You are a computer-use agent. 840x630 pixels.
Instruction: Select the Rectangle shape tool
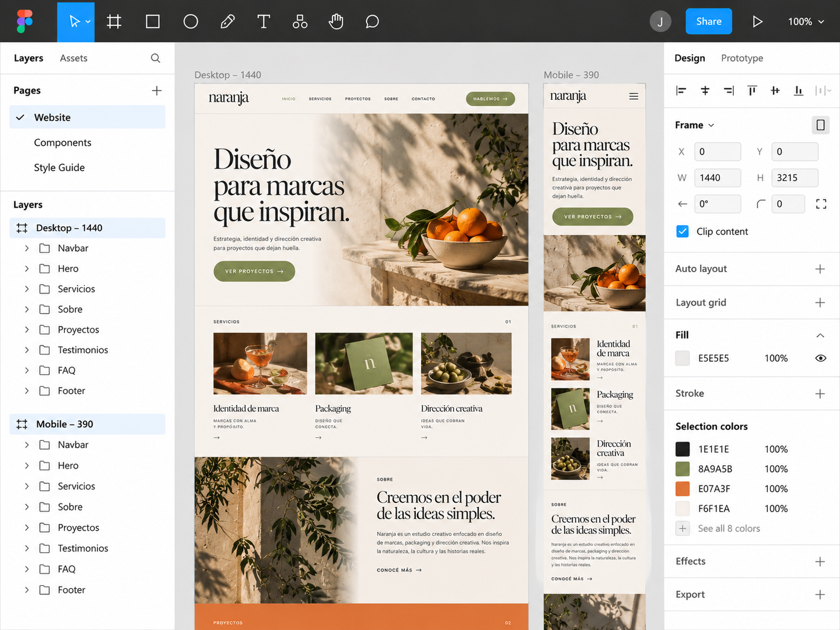click(x=153, y=21)
